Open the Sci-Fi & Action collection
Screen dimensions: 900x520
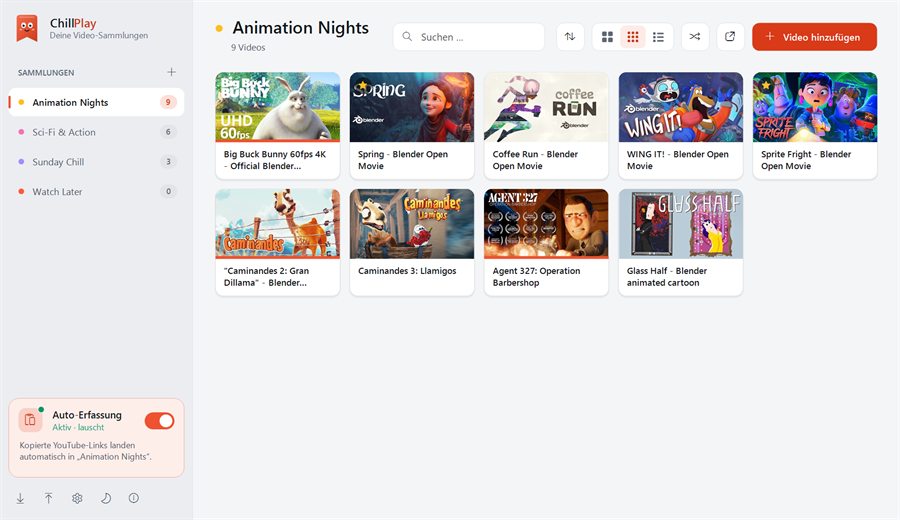96,132
